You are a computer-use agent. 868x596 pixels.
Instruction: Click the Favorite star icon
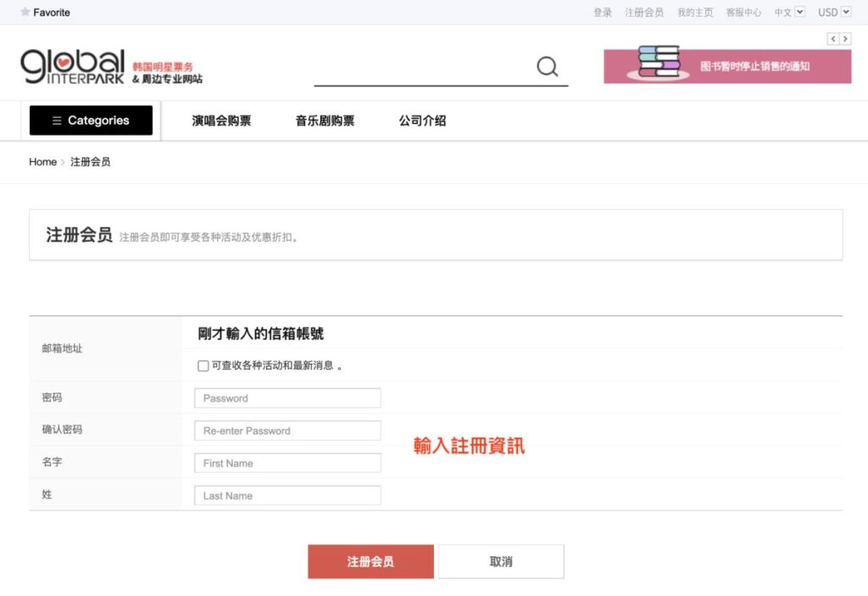(25, 13)
